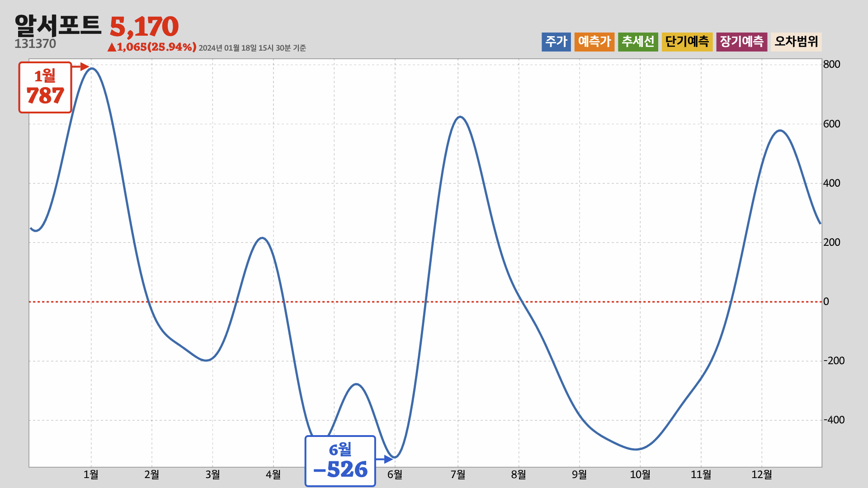
Task: Toggle the 예측가 legend button
Action: 594,42
